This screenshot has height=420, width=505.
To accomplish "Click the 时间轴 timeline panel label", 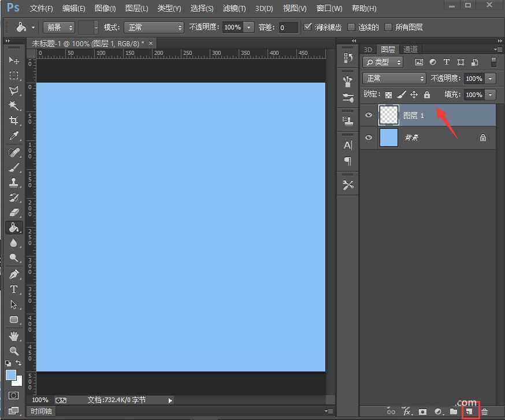I will click(41, 411).
